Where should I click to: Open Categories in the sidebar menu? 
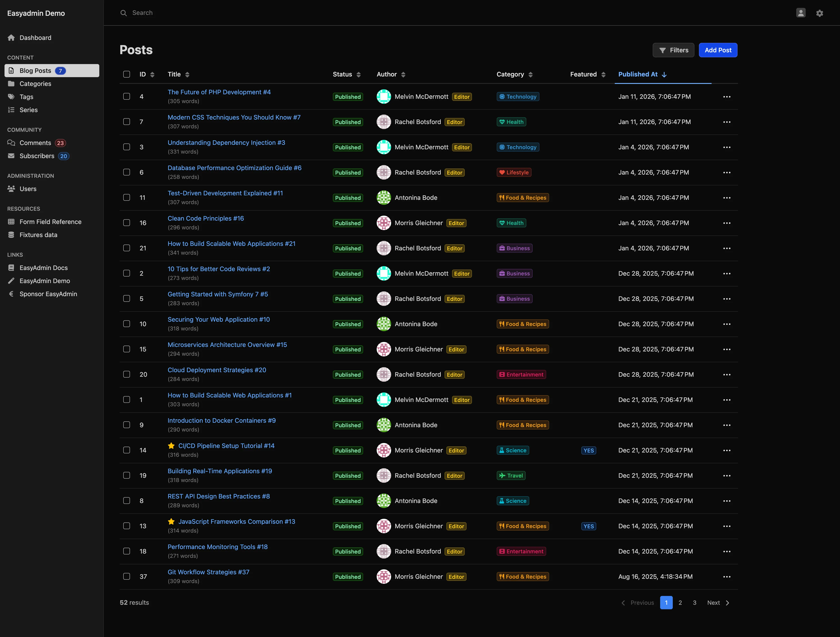pyautogui.click(x=35, y=84)
